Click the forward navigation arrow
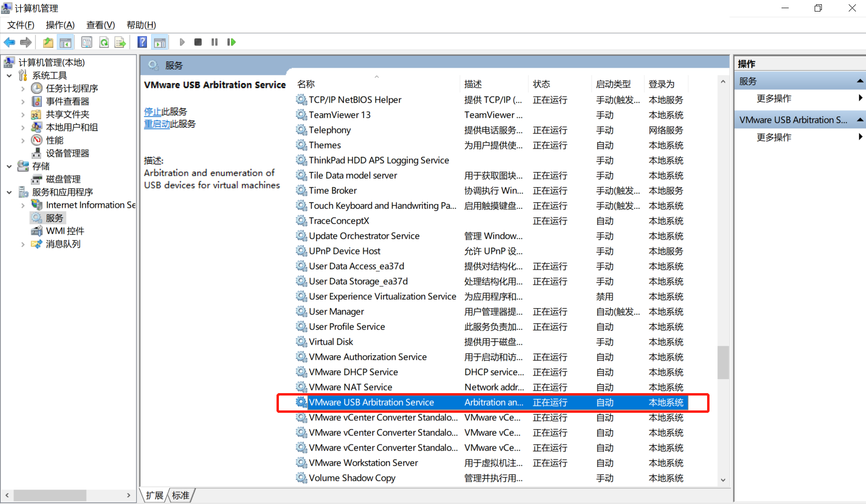This screenshot has height=504, width=866. click(26, 42)
